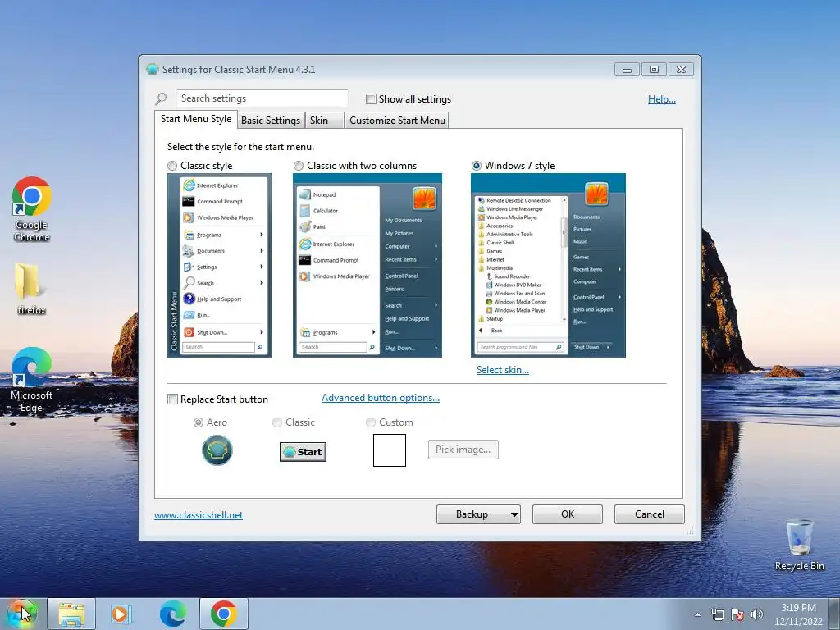Image resolution: width=840 pixels, height=630 pixels.
Task: Open the Help... link
Action: pos(662,99)
